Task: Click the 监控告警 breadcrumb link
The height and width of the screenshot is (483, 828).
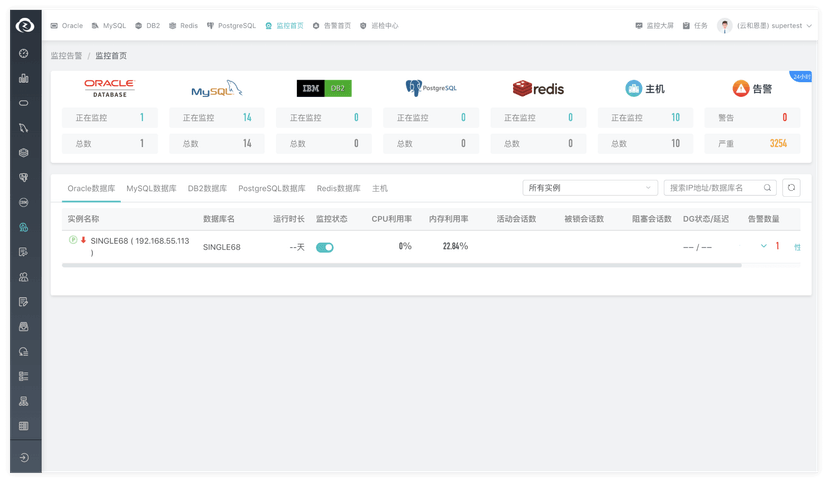Action: [x=67, y=55]
